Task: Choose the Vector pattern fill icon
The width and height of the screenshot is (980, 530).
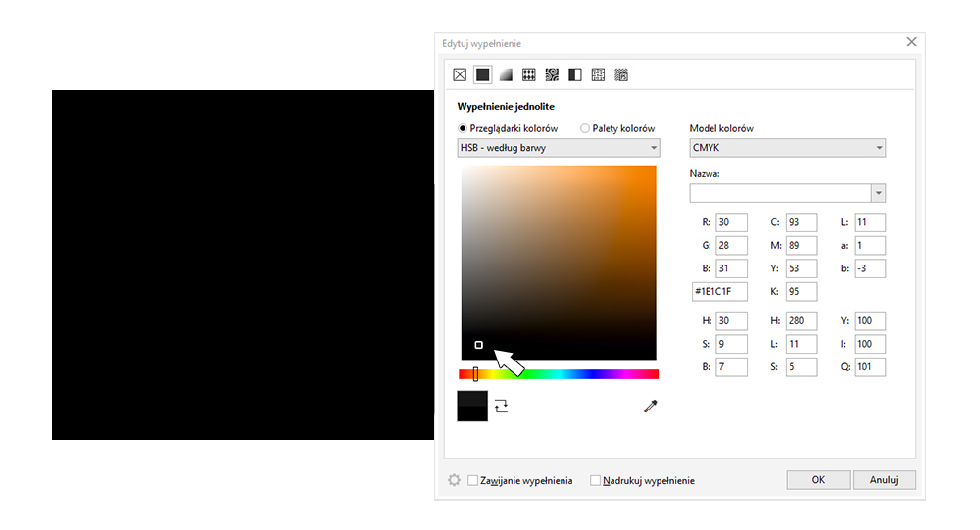Action: [x=528, y=74]
